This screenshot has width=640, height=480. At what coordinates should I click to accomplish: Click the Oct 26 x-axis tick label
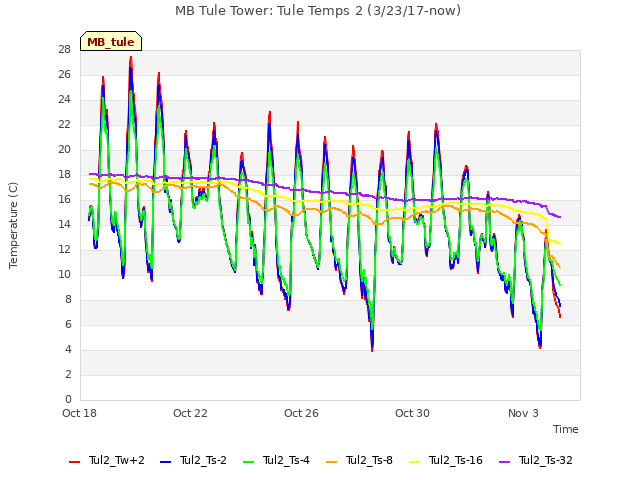301,413
